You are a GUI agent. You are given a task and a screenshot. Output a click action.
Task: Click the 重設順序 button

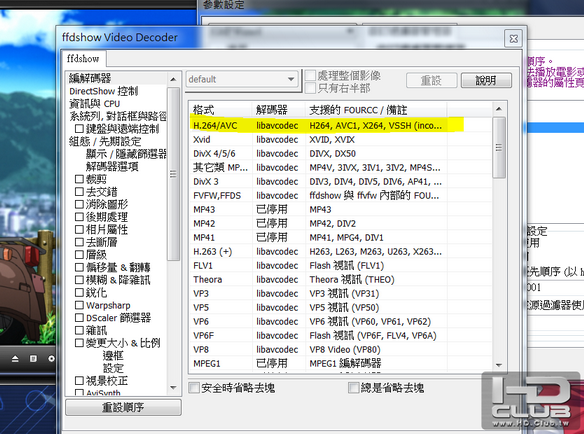[x=123, y=407]
